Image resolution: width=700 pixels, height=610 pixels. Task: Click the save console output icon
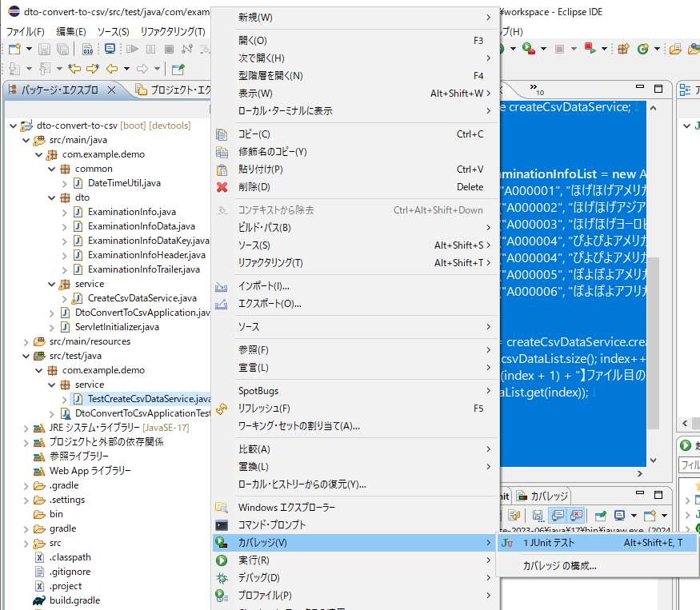(x=538, y=516)
